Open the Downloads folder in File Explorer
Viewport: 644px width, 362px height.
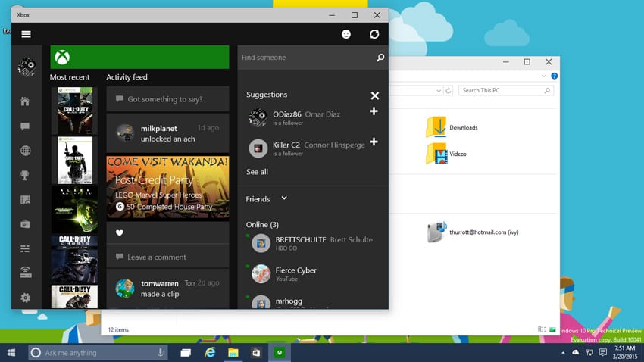[x=452, y=127]
